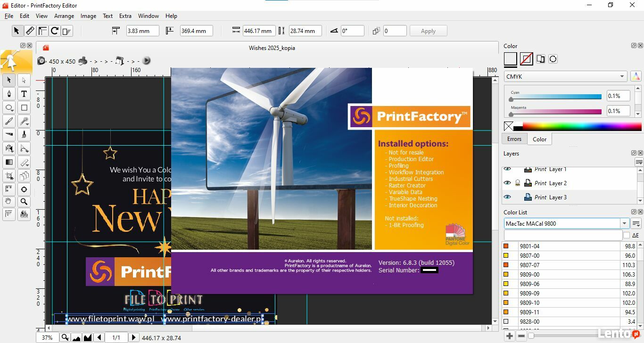This screenshot has width=644, height=343.
Task: Toggle visibility of Print Layer 3
Action: pyautogui.click(x=507, y=197)
